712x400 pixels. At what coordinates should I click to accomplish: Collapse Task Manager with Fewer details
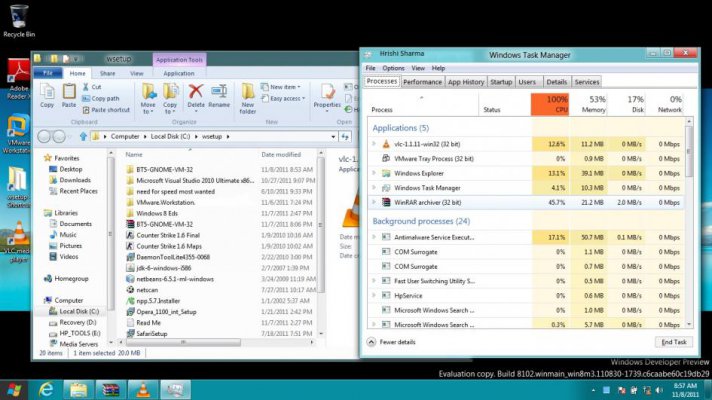[x=391, y=342]
